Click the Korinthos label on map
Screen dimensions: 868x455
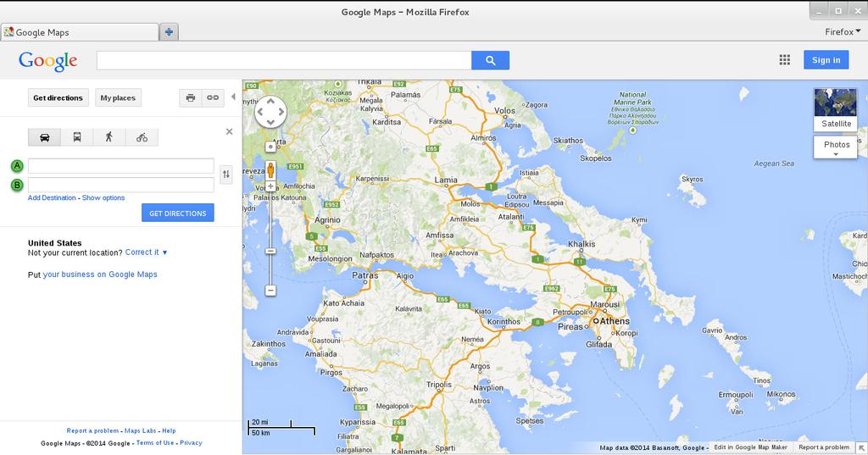504,322
